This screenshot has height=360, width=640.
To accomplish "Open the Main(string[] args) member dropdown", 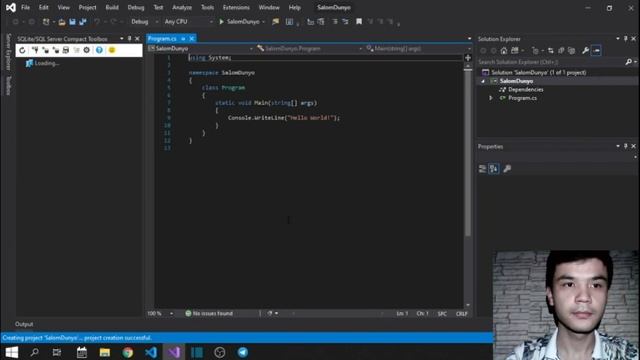I will [x=418, y=49].
